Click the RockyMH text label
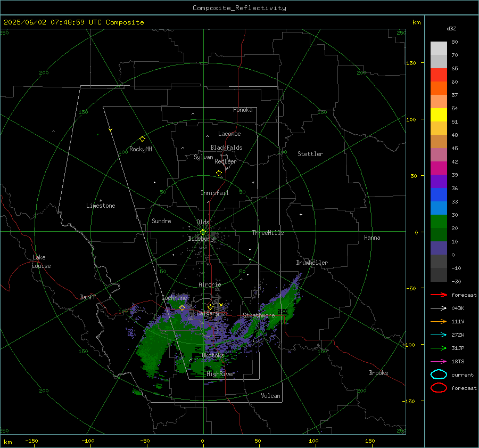The width and height of the screenshot is (479, 448). 141,149
